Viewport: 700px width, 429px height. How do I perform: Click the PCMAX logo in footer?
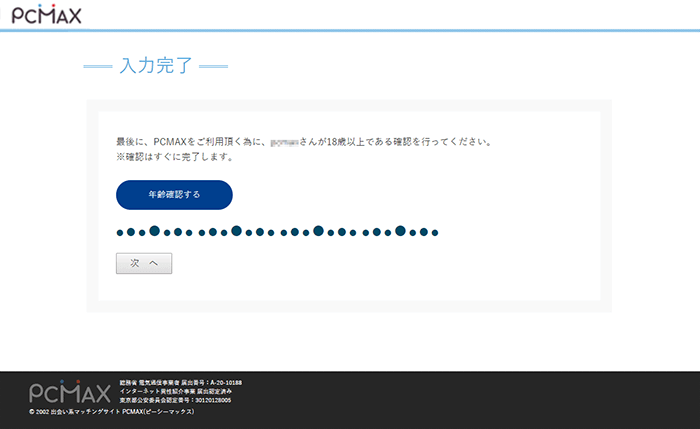(x=70, y=392)
